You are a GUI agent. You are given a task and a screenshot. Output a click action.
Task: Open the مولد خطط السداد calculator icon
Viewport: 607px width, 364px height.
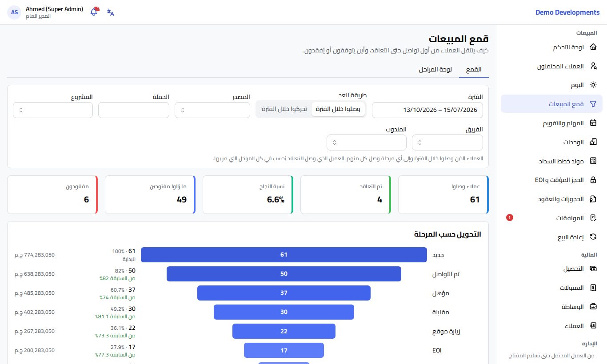click(x=593, y=161)
